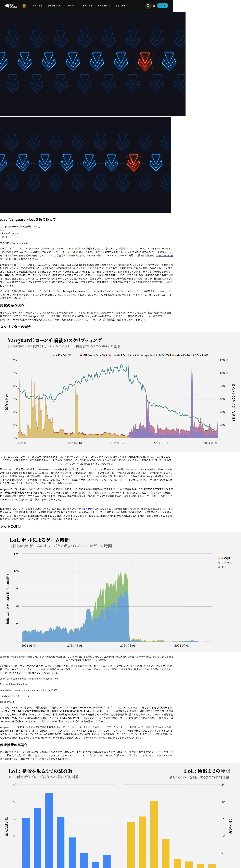
Task: Click the 現状の振り返り section heading
Action: [x=12, y=306]
